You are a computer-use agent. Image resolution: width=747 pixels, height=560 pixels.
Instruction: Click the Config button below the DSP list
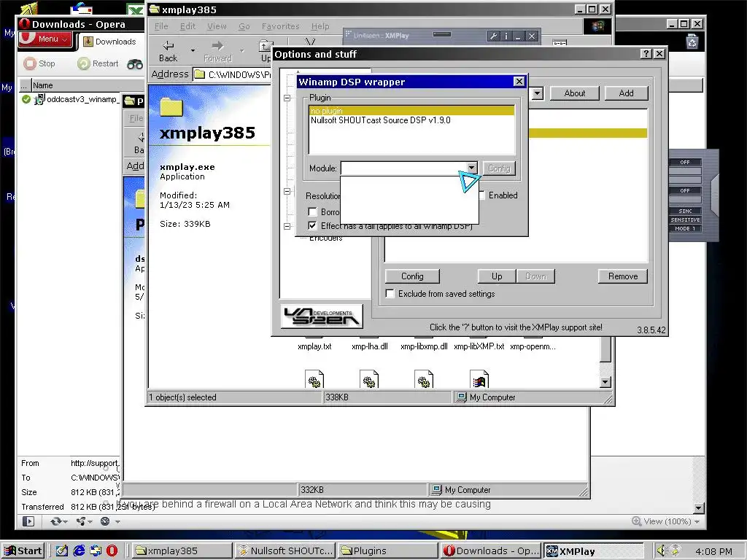412,276
